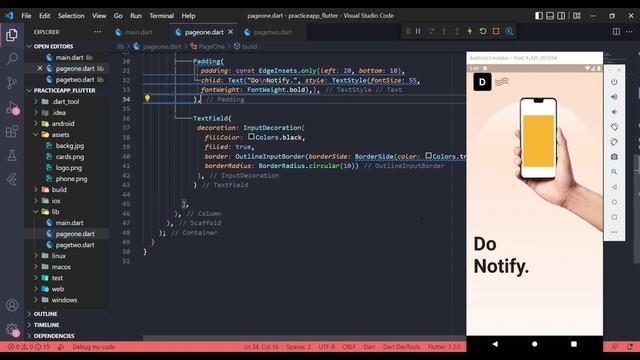The image size is (640, 360).
Task: Open the widget inspector in debug toolbar
Action: [x=509, y=31]
